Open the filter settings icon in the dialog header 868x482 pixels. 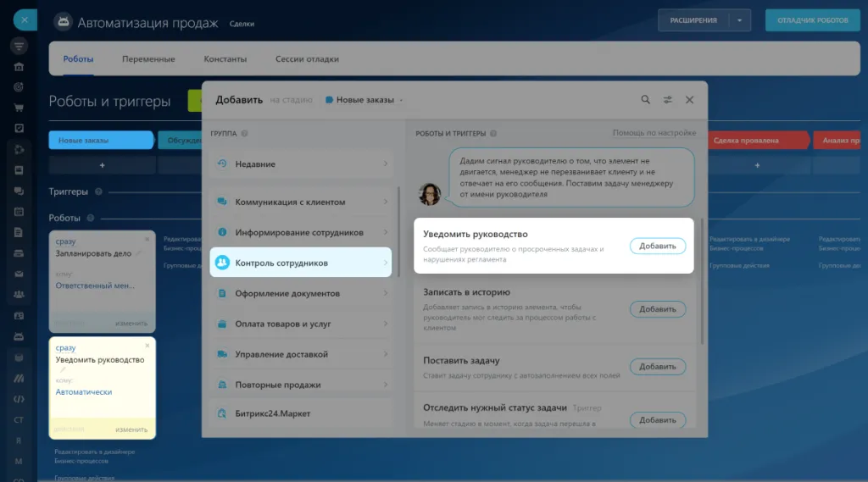coord(667,100)
